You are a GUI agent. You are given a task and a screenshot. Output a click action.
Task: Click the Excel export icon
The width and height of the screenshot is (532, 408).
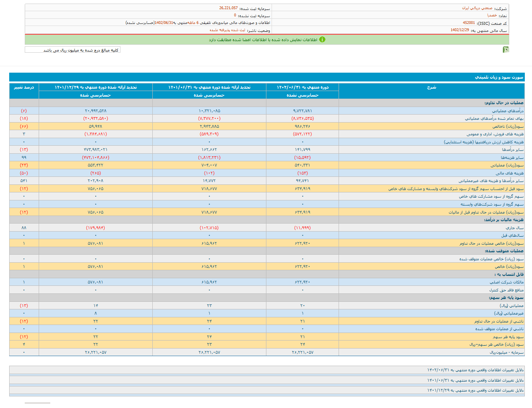[x=506, y=50]
